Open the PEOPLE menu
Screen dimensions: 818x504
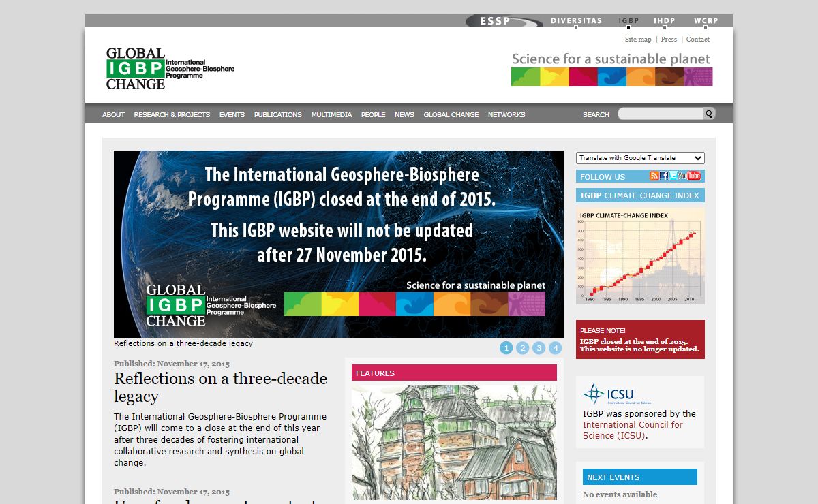pos(373,114)
